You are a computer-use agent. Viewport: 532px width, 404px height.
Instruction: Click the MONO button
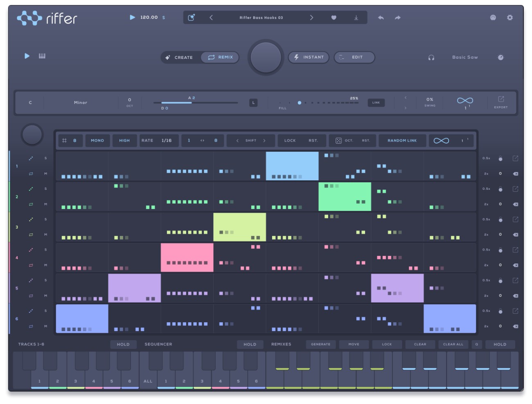click(x=97, y=141)
